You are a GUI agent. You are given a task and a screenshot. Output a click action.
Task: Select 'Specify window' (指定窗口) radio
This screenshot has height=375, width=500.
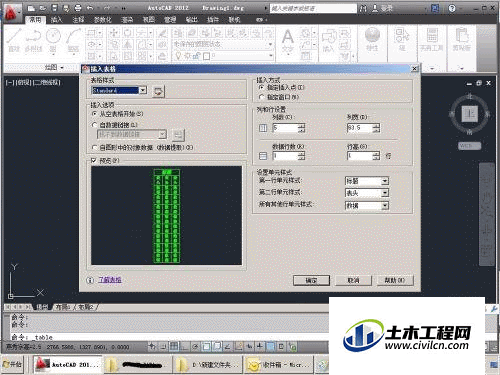click(x=262, y=97)
